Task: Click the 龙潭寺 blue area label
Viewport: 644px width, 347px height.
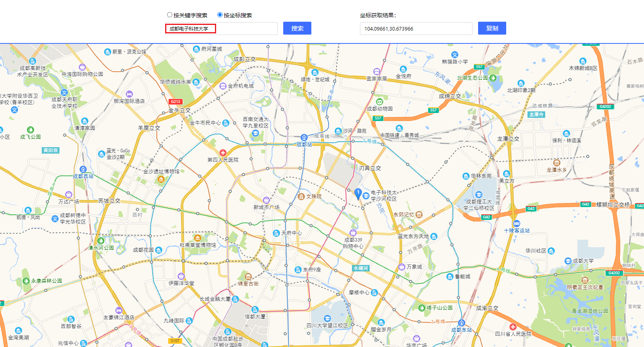Action: (x=536, y=115)
